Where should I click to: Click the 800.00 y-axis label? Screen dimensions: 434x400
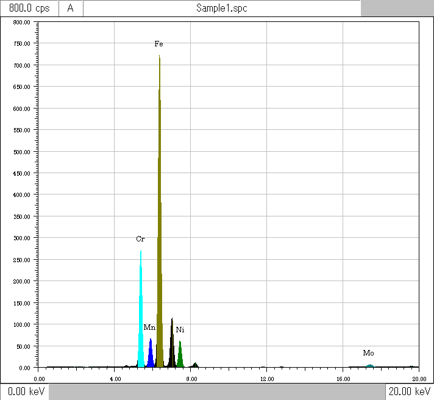click(22, 22)
